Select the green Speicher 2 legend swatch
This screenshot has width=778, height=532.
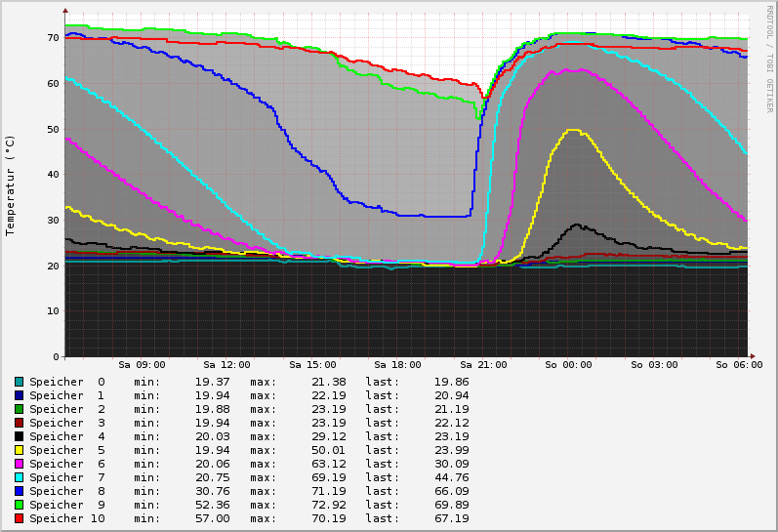[x=19, y=409]
